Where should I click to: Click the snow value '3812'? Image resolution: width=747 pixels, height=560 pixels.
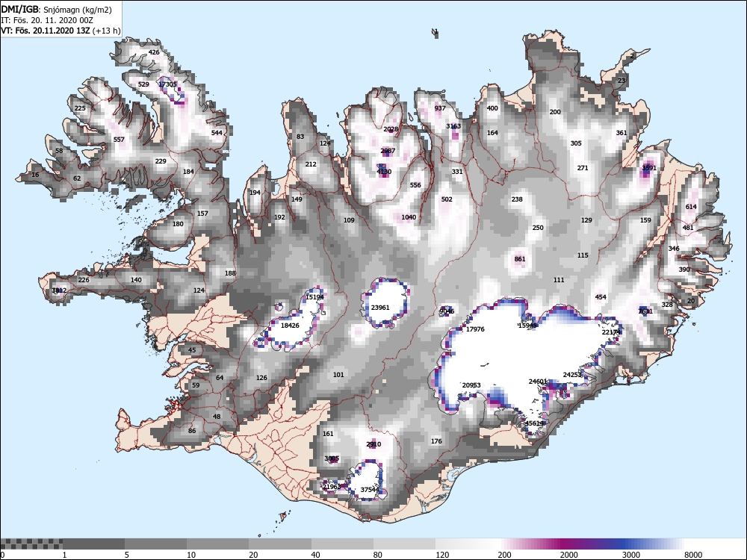click(x=59, y=290)
